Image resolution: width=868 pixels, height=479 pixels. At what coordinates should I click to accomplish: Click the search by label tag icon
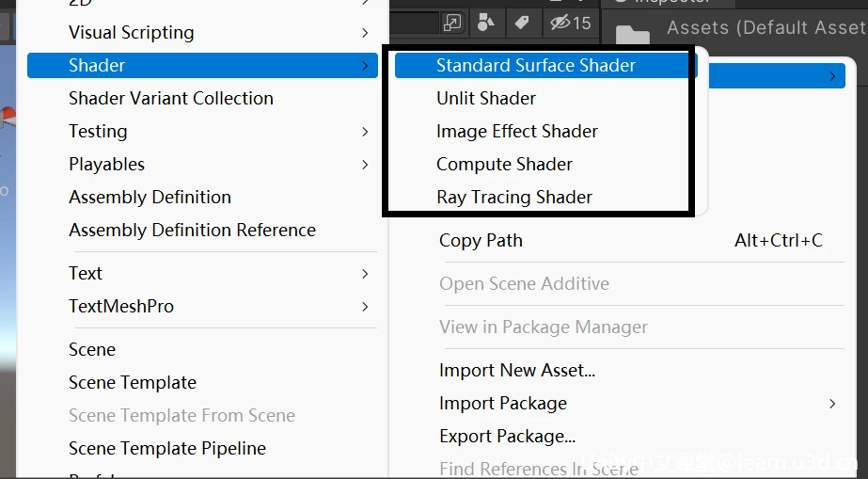pos(522,22)
